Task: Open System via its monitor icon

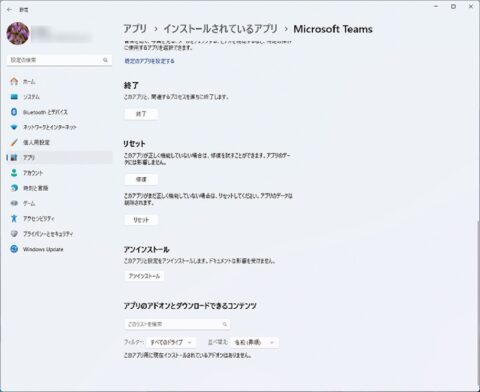Action: [14, 97]
